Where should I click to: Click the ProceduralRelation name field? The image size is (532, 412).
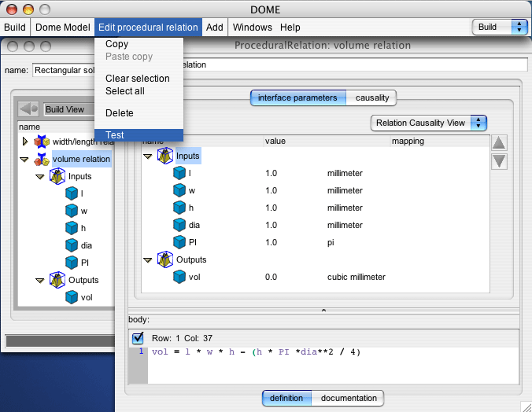tap(355, 64)
